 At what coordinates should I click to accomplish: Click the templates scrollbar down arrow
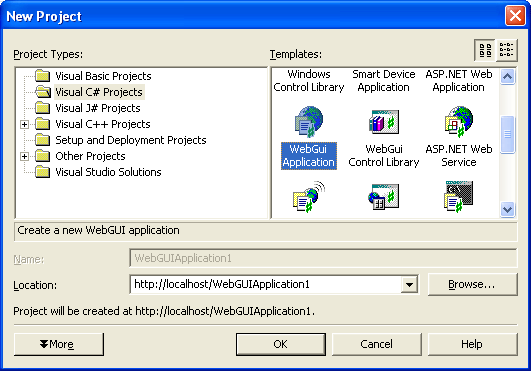point(507,209)
